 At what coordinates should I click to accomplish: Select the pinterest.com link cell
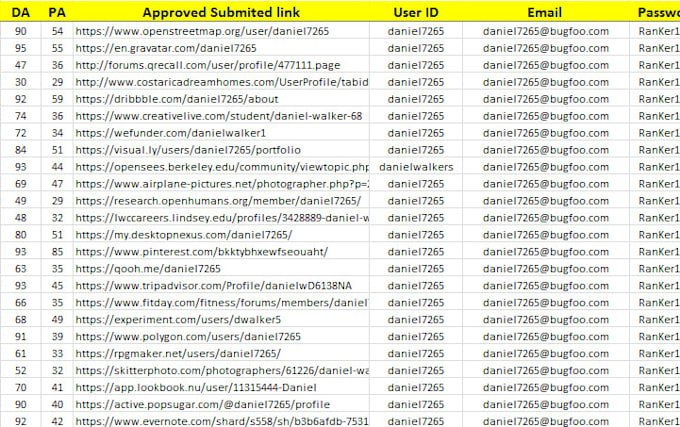[221, 251]
